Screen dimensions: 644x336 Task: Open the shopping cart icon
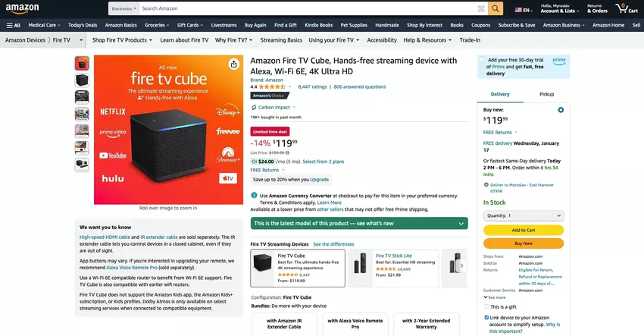[x=627, y=8]
